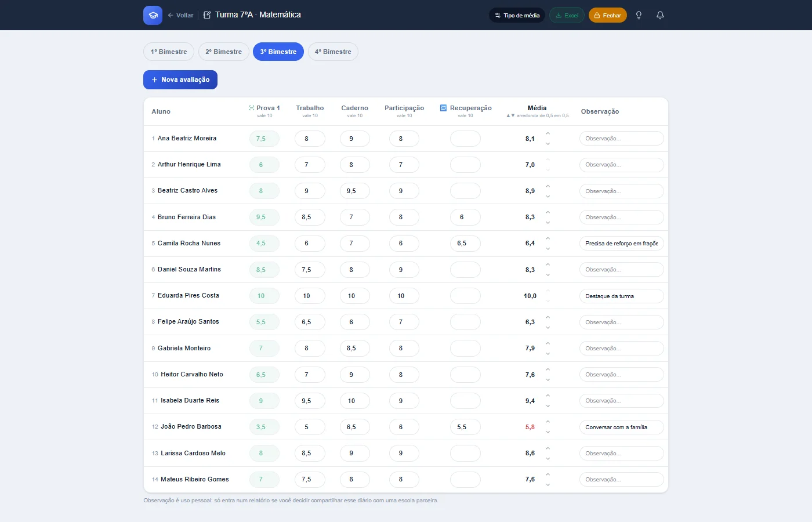Round up Beatriz Castro Alves's média
Screen dimensions: 812x522
548,186
